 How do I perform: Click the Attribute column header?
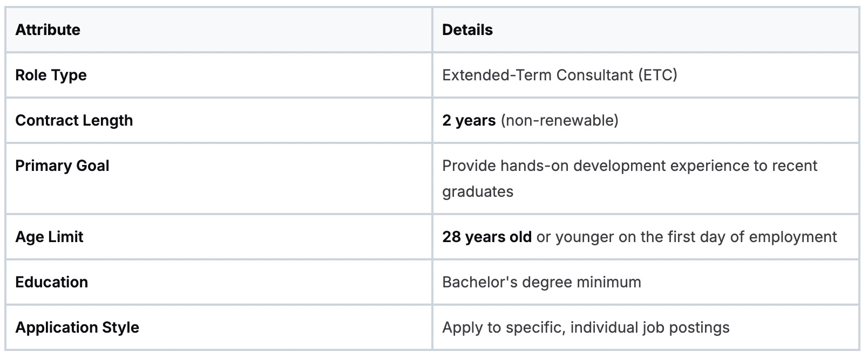(48, 30)
